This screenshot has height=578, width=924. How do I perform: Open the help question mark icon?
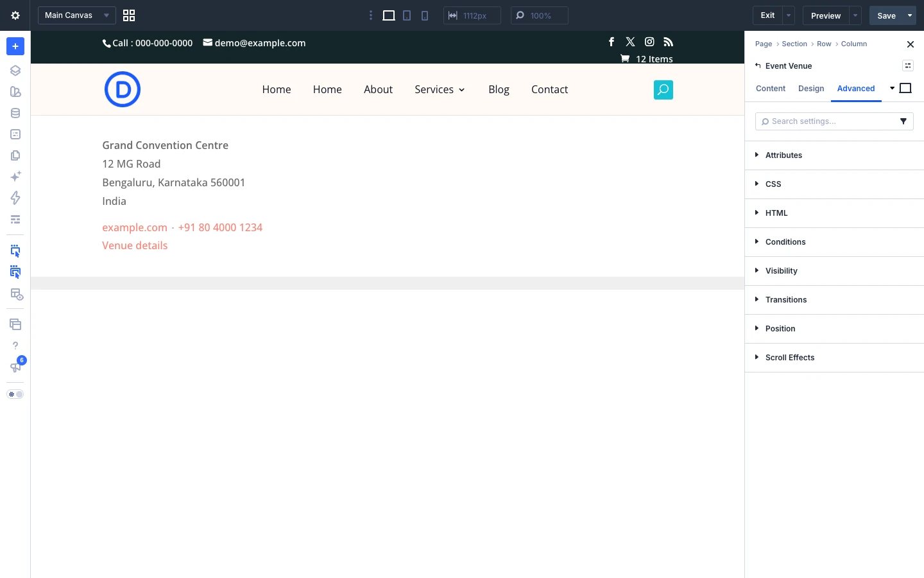[15, 346]
